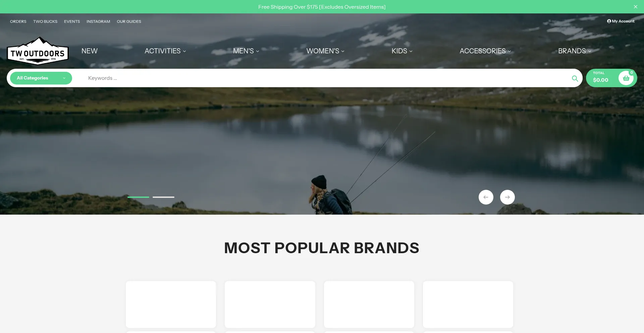The width and height of the screenshot is (644, 333).
Task: Go to previous slide arrow
Action: 486,197
